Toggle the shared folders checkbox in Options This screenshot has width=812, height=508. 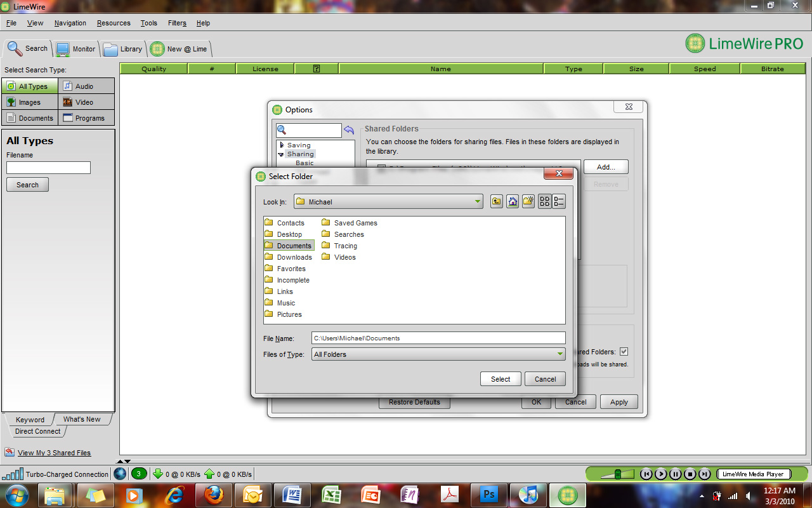(624, 352)
